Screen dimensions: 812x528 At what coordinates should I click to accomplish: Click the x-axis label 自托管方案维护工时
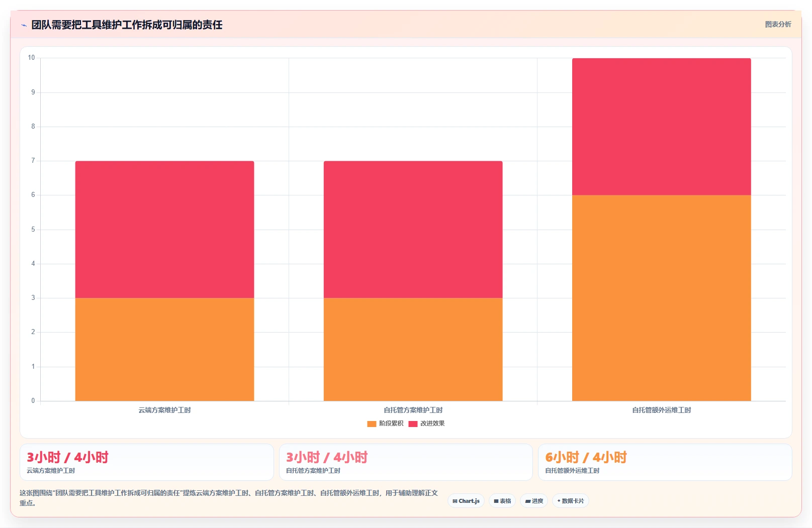[x=413, y=410]
